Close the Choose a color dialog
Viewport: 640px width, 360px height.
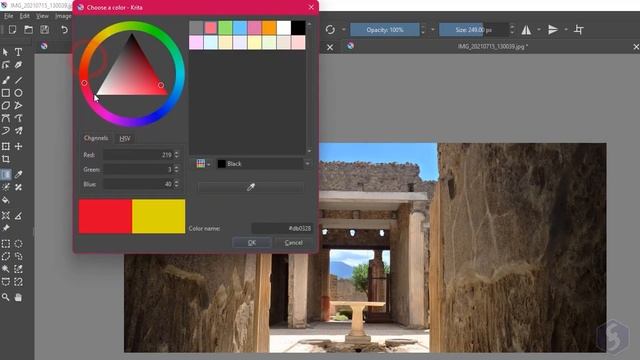[311, 7]
